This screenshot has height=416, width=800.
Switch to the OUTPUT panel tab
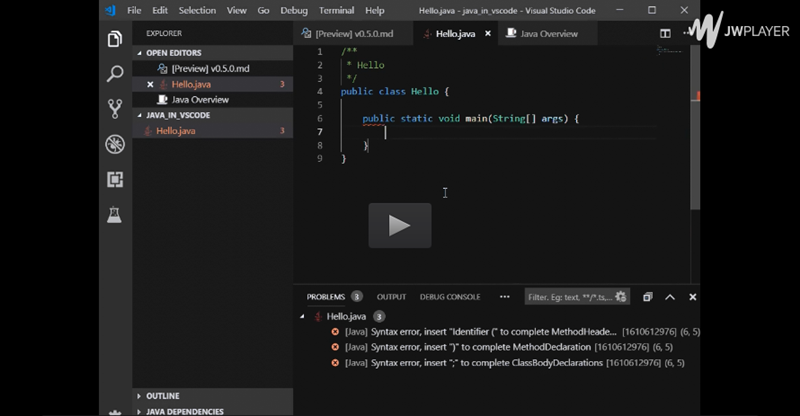coord(391,297)
